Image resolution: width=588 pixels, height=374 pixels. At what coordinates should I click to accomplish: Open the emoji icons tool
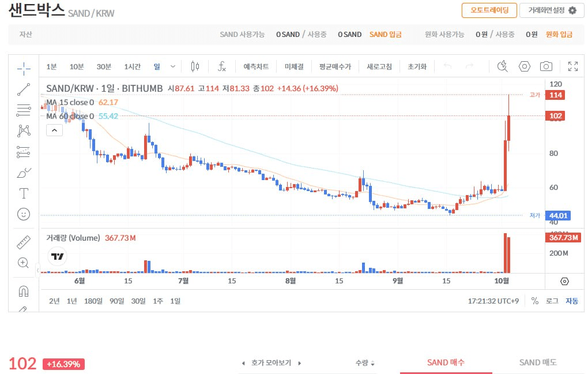[24, 214]
